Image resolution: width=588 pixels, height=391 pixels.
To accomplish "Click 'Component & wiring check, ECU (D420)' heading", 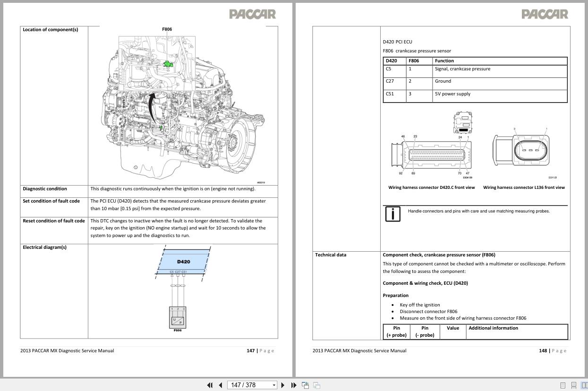I will tap(425, 283).
